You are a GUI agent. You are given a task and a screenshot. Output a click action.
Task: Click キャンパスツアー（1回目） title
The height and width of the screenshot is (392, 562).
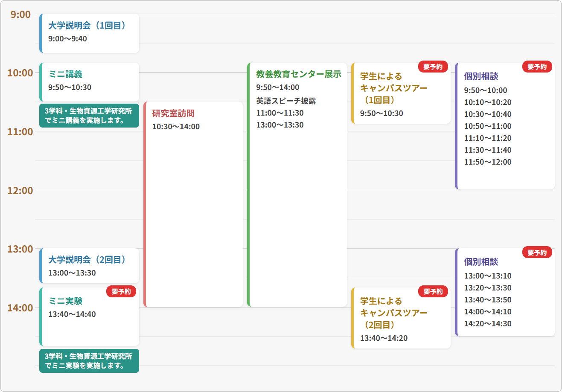[x=393, y=88]
